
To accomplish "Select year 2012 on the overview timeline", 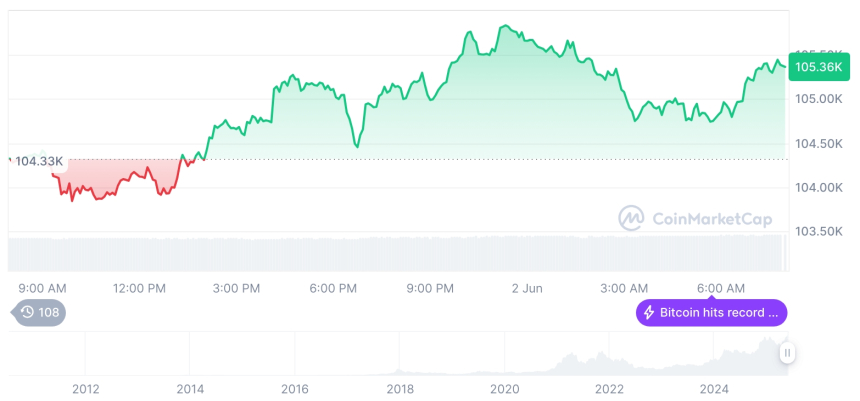I will click(x=85, y=388).
